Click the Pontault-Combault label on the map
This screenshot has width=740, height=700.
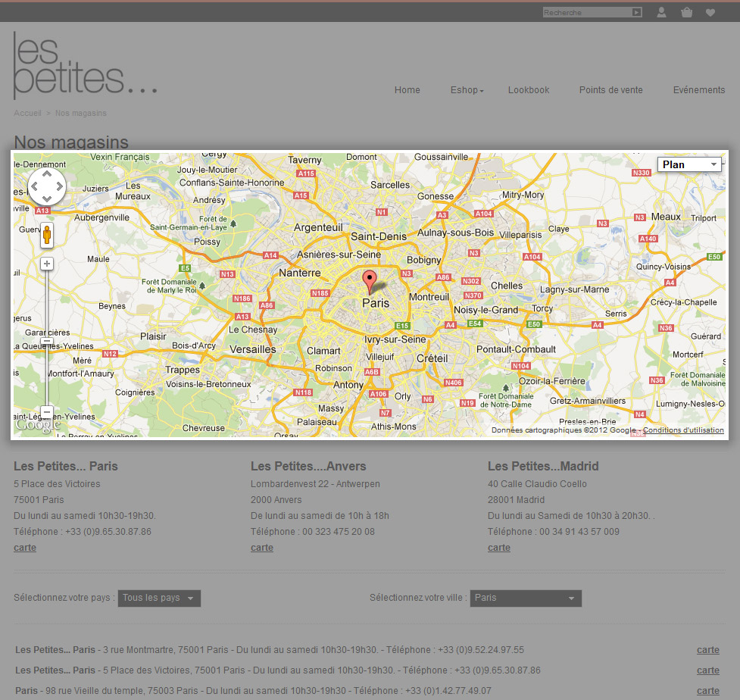(x=516, y=349)
